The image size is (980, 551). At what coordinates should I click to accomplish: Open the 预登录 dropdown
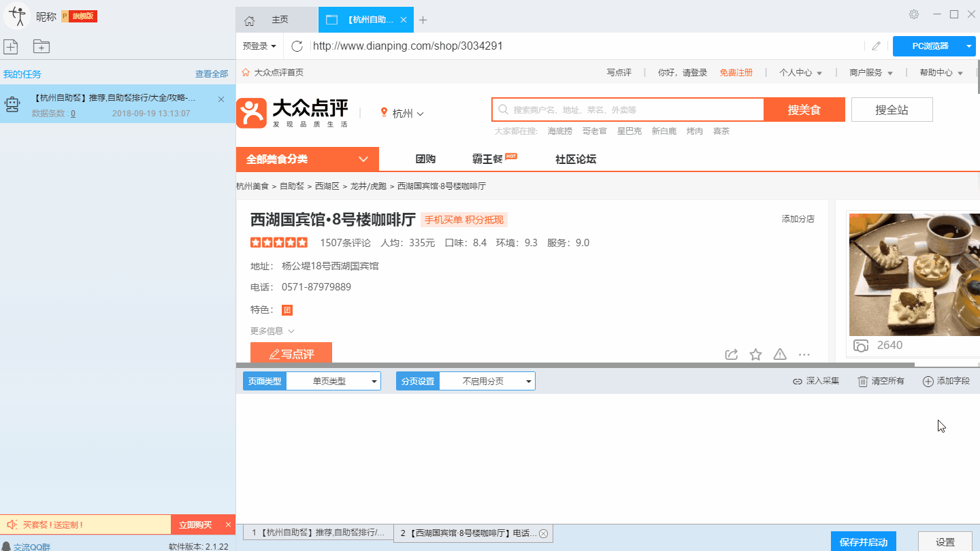(x=259, y=46)
